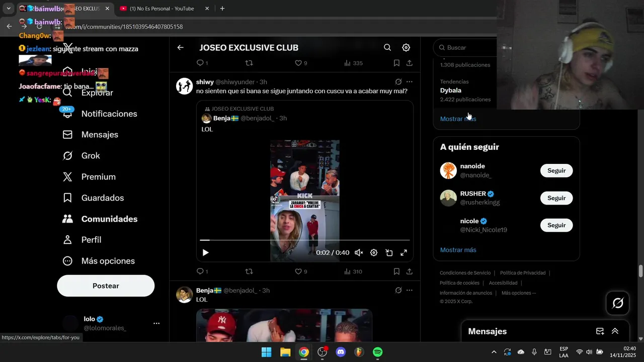Go back from JOSEO EXCLUSIVE CLUB community
Image resolution: width=644 pixels, height=362 pixels.
click(x=181, y=47)
